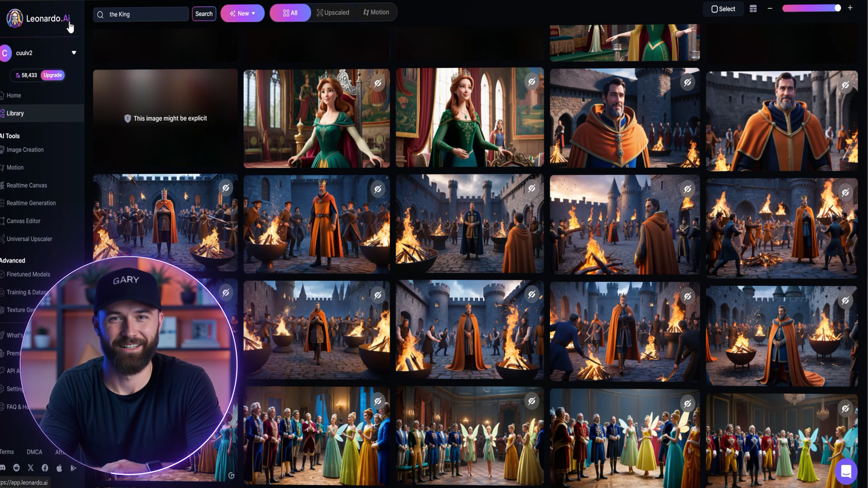
Task: Switch to the Motion filter tab
Action: pyautogui.click(x=376, y=12)
